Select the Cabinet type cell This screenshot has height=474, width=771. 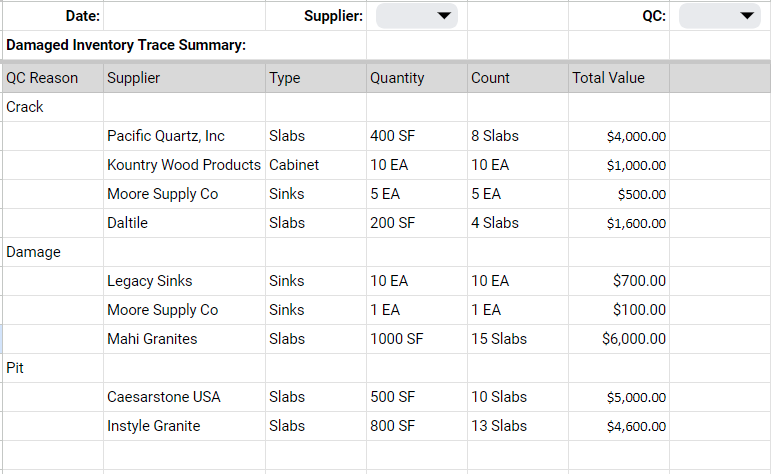coord(316,165)
